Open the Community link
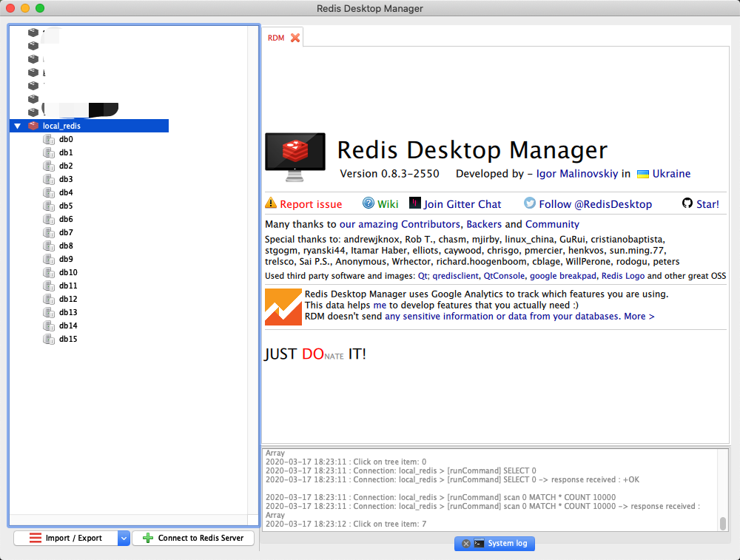 click(552, 224)
